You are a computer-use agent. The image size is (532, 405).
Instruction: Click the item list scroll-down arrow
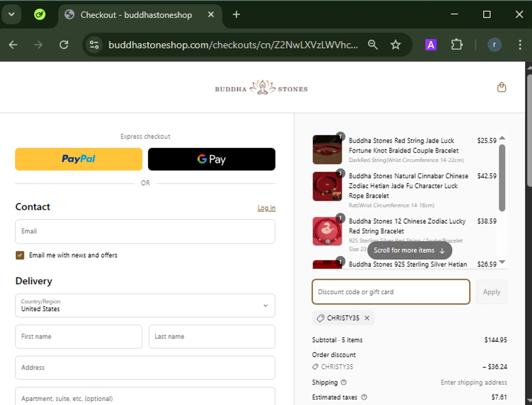(502, 262)
